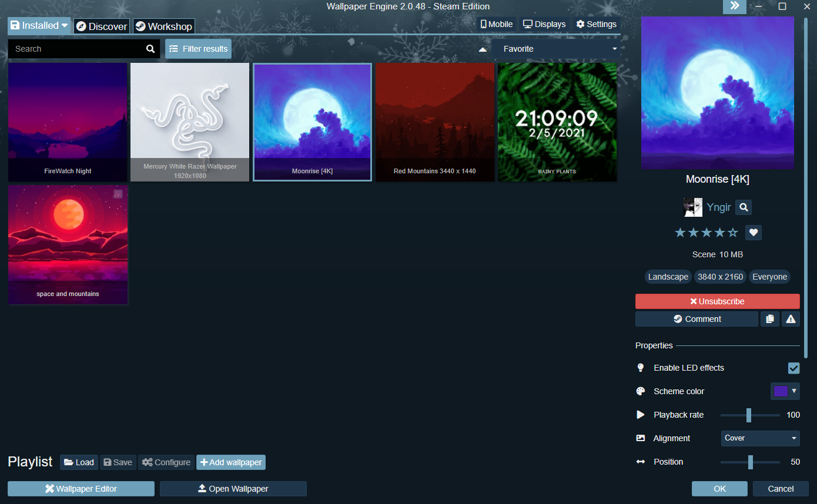Launch the Wallpaper Editor
The image size is (817, 504).
click(x=81, y=489)
